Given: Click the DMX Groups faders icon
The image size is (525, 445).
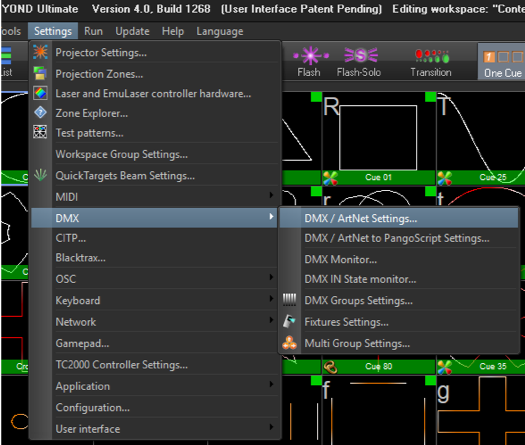Looking at the screenshot, I should tap(289, 300).
